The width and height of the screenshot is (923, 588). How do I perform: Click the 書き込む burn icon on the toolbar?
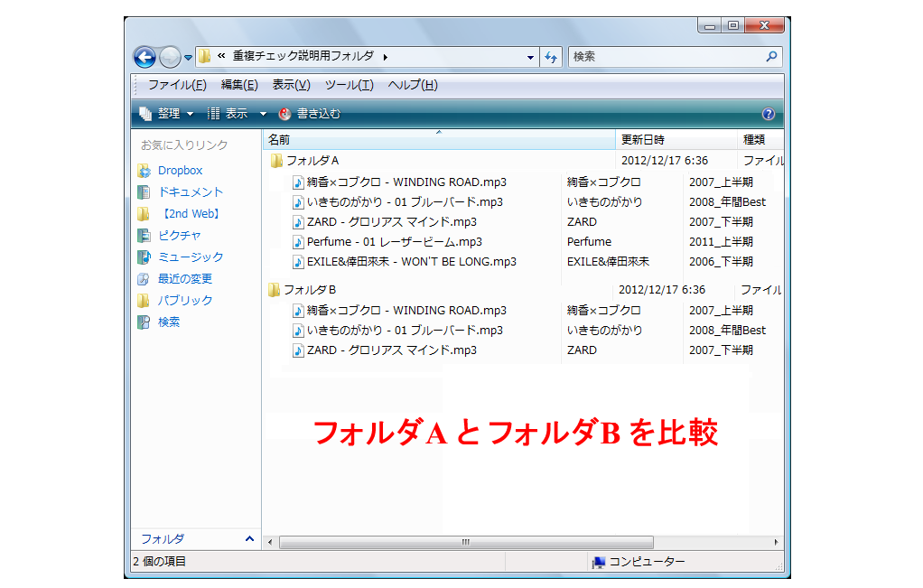click(284, 113)
